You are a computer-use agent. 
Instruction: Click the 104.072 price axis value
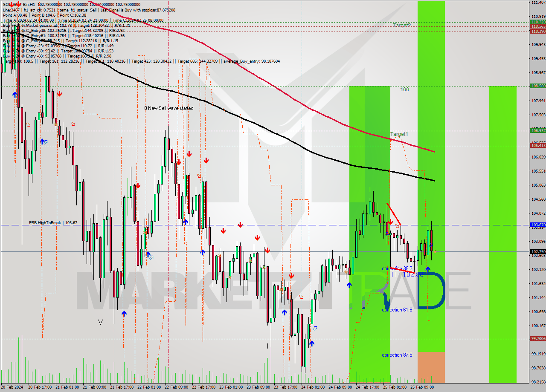[x=538, y=213]
